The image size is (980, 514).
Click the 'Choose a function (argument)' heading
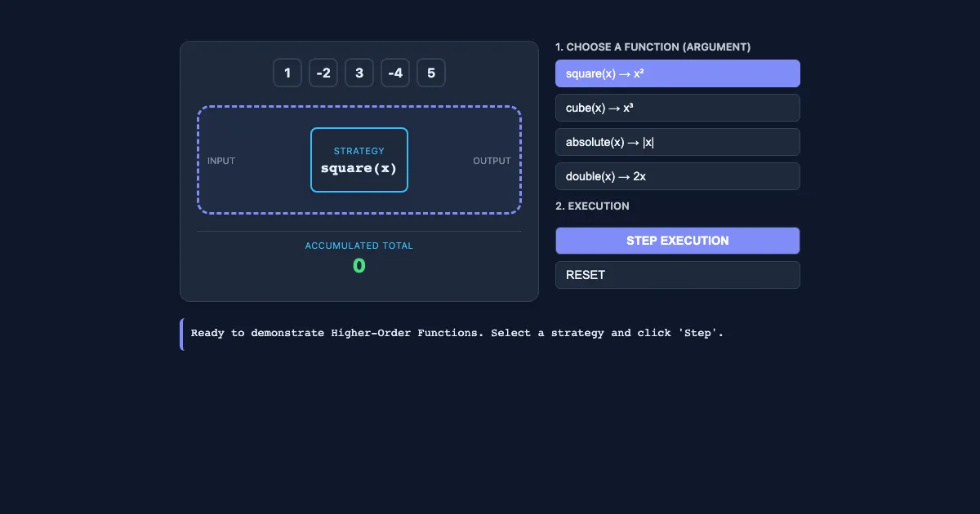653,47
